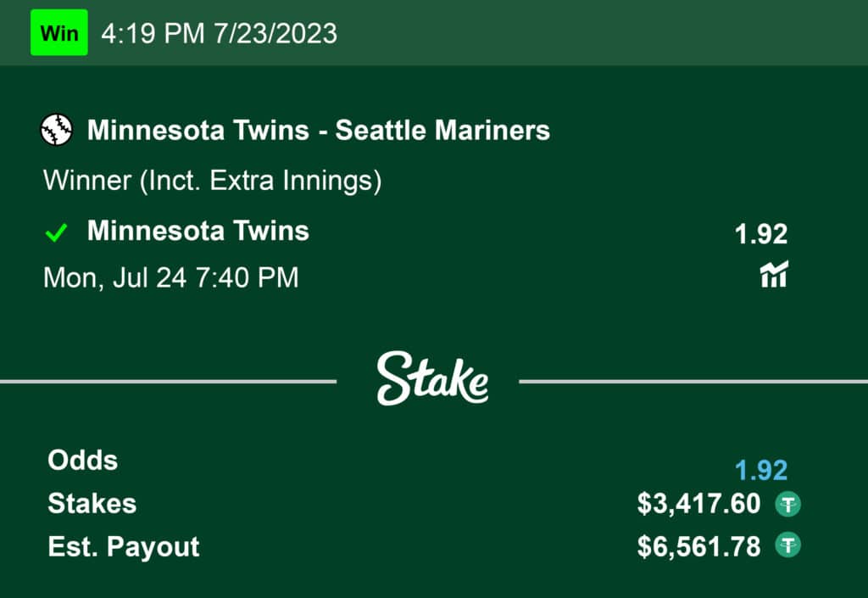Click the $3,417.60 stakes amount
This screenshot has width=868, height=598.
click(699, 505)
